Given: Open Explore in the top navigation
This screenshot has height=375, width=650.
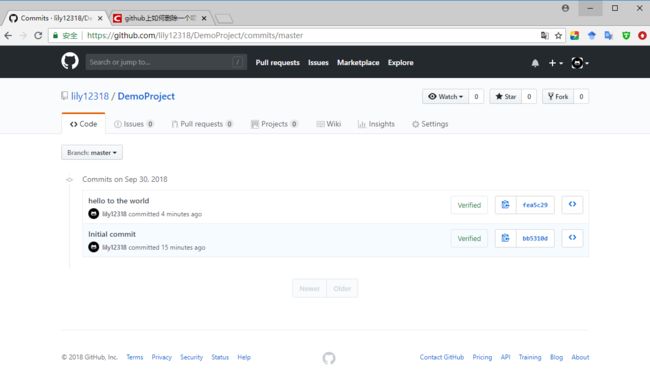Looking at the screenshot, I should (400, 63).
